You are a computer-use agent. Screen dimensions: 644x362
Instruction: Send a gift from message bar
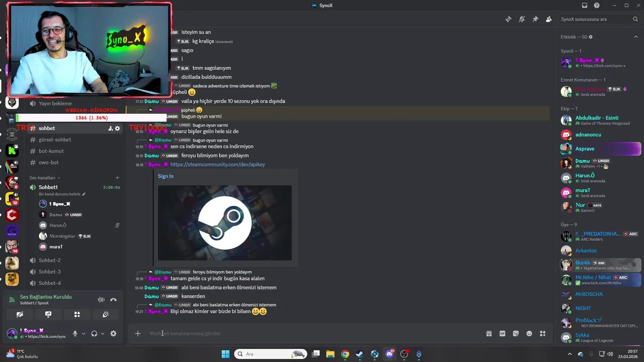point(489,333)
